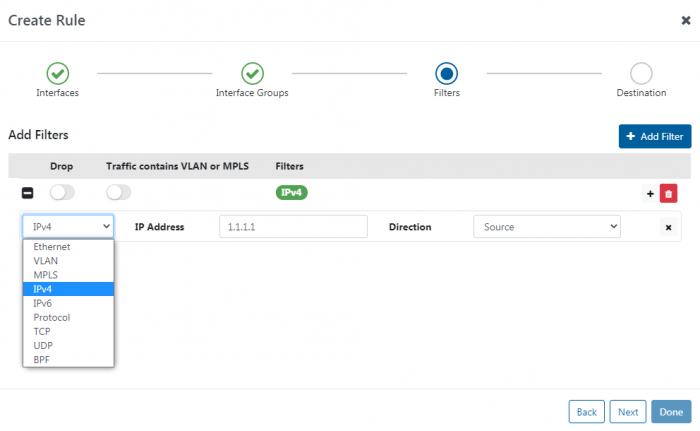The width and height of the screenshot is (700, 431).
Task: Click the Add Filter button
Action: pos(655,136)
